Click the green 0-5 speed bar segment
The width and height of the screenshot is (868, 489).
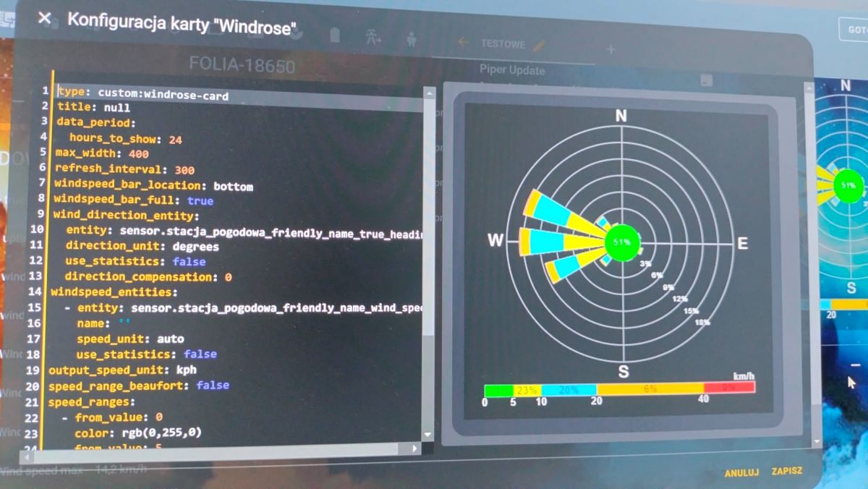[498, 390]
